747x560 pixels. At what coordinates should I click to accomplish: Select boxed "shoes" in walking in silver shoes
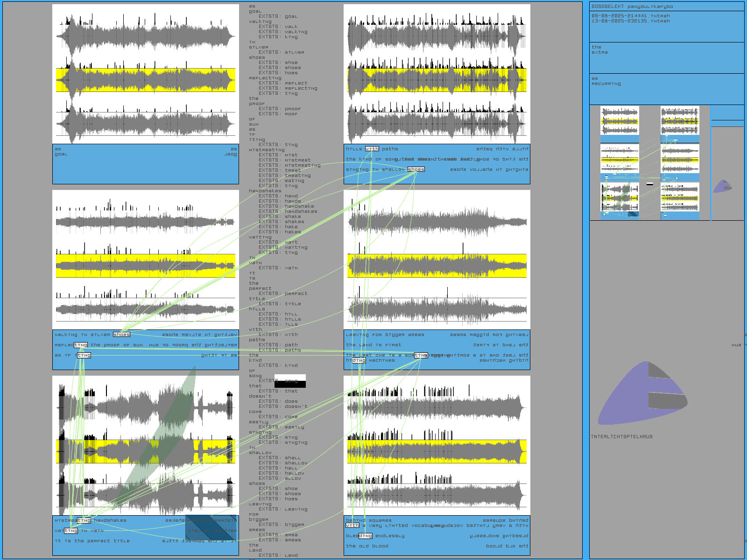click(121, 335)
